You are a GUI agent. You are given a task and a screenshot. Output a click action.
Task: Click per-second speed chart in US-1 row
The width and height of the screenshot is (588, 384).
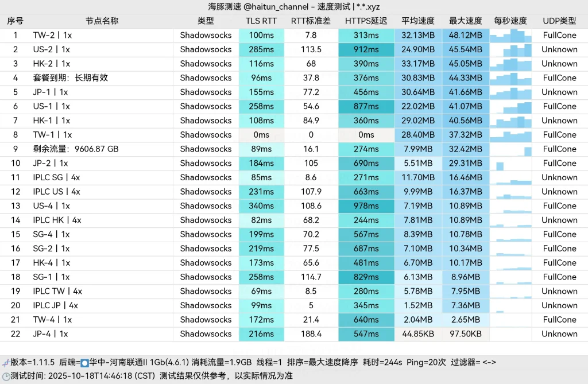510,107
